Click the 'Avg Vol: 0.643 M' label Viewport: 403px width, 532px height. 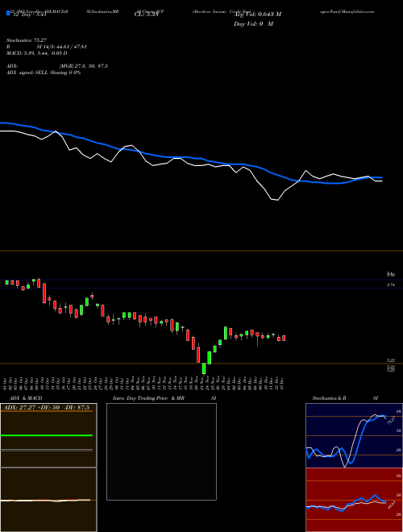pos(257,15)
